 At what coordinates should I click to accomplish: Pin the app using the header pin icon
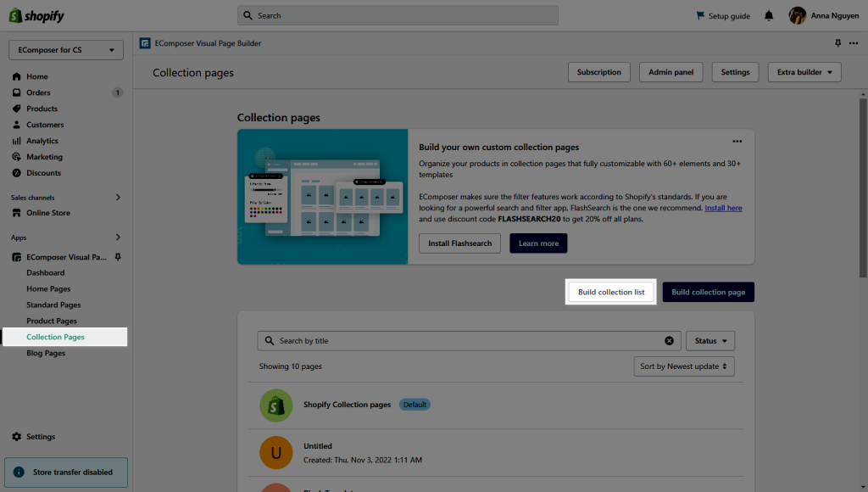click(838, 43)
